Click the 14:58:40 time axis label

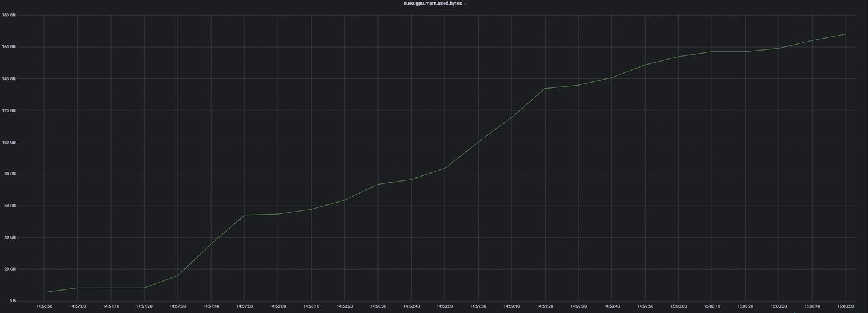pos(411,306)
